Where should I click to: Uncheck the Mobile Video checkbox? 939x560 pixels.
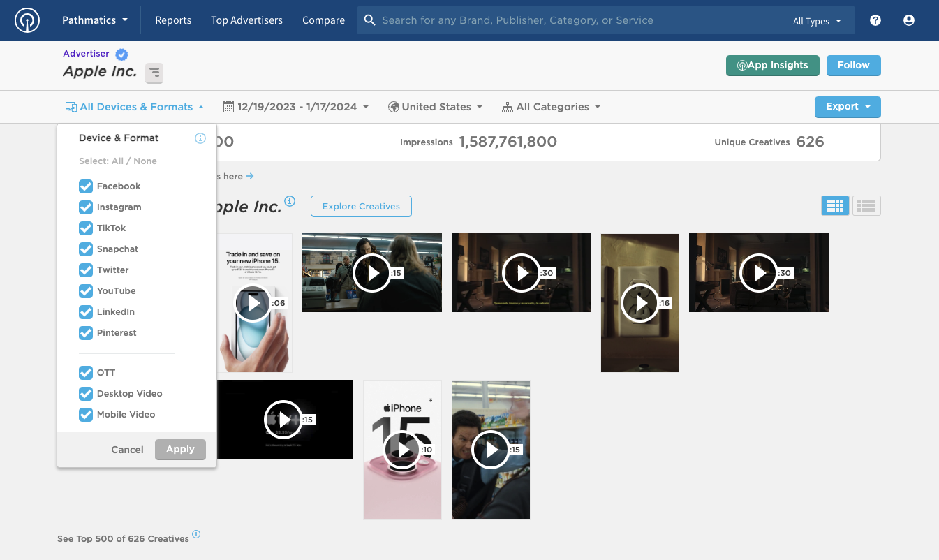[x=86, y=415]
